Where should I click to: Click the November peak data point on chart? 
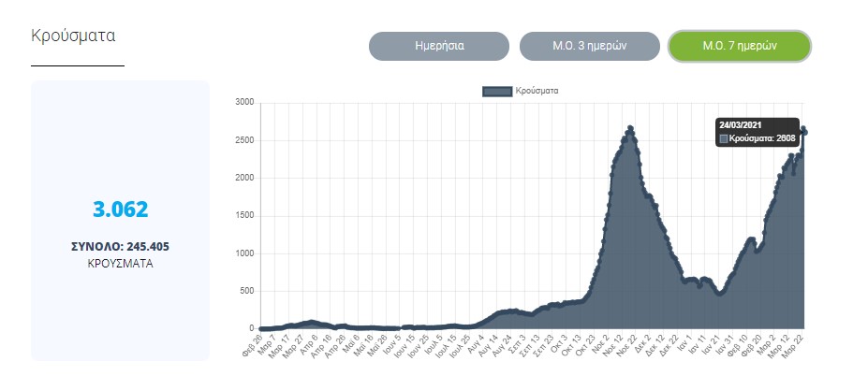[x=630, y=127]
